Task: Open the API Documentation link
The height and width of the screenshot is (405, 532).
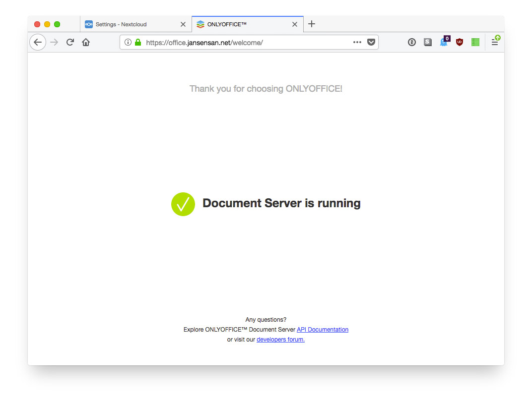Action: tap(322, 330)
